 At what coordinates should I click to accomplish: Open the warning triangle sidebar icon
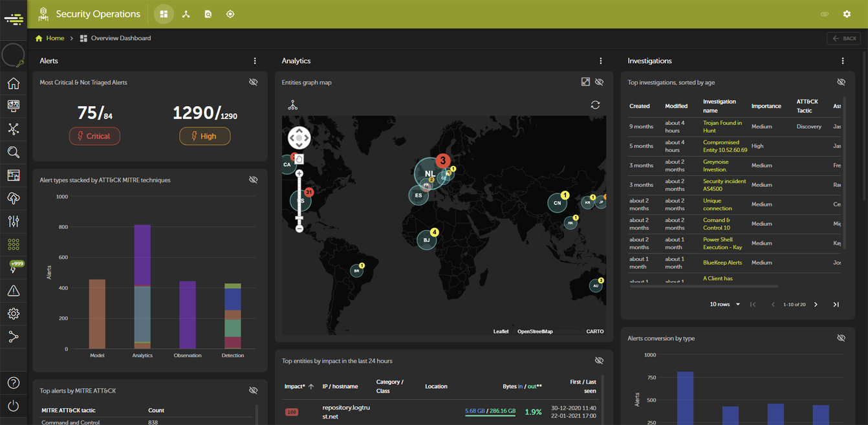point(14,291)
